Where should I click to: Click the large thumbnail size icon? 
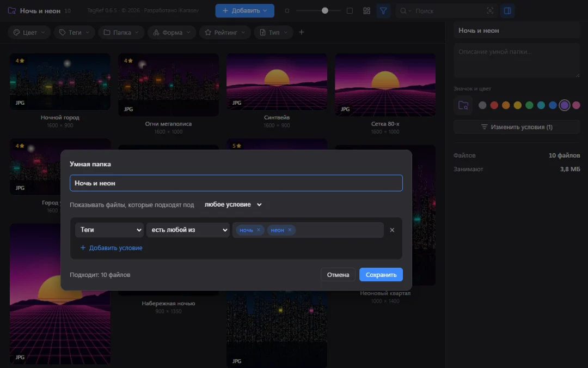pyautogui.click(x=350, y=11)
